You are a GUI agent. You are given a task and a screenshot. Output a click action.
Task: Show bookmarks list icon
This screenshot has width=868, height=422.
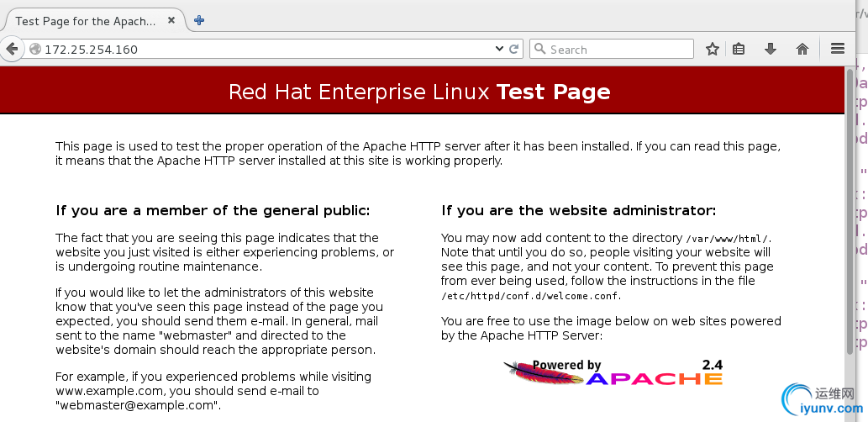739,49
